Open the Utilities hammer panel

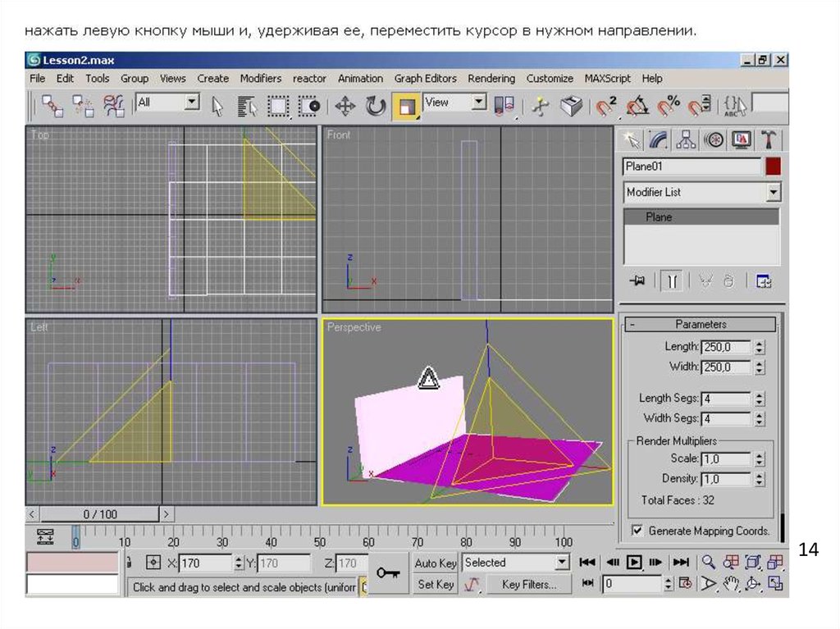769,139
